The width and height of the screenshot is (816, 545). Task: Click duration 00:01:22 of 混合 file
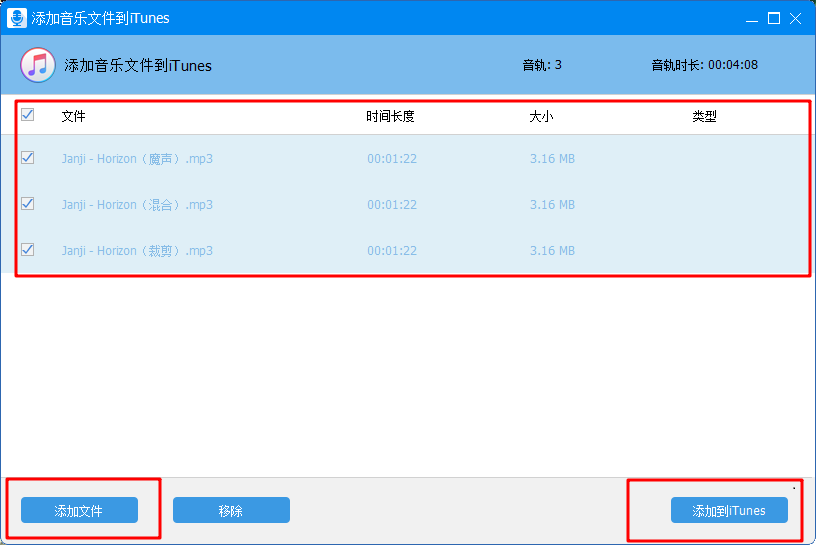click(392, 205)
